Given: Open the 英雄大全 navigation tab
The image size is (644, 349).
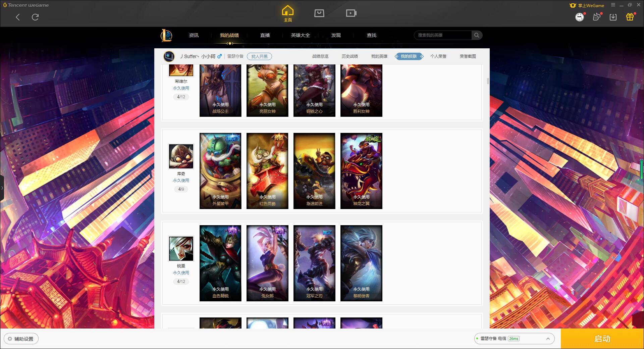Looking at the screenshot, I should (x=301, y=35).
